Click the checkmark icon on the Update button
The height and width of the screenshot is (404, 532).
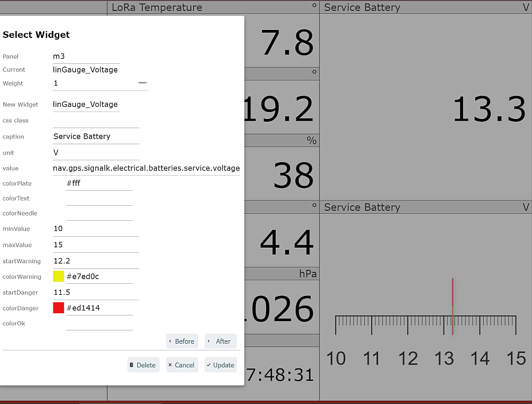(208, 365)
